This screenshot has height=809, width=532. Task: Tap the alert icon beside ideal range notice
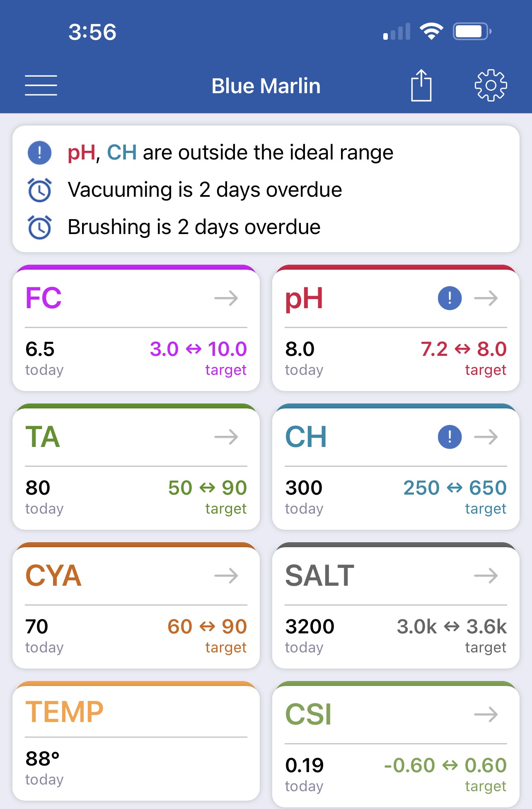[x=40, y=152]
